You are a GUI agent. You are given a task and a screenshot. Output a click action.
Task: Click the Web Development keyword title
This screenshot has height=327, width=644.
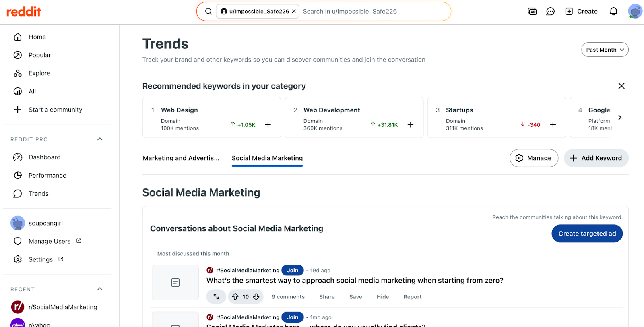[332, 110]
